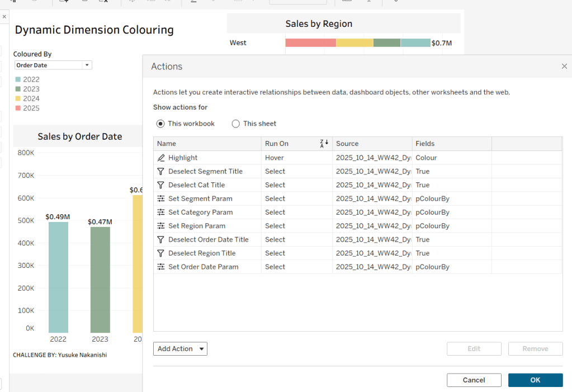Click the sort icon in Run On column header
The height and width of the screenshot is (392, 572).
click(x=324, y=144)
